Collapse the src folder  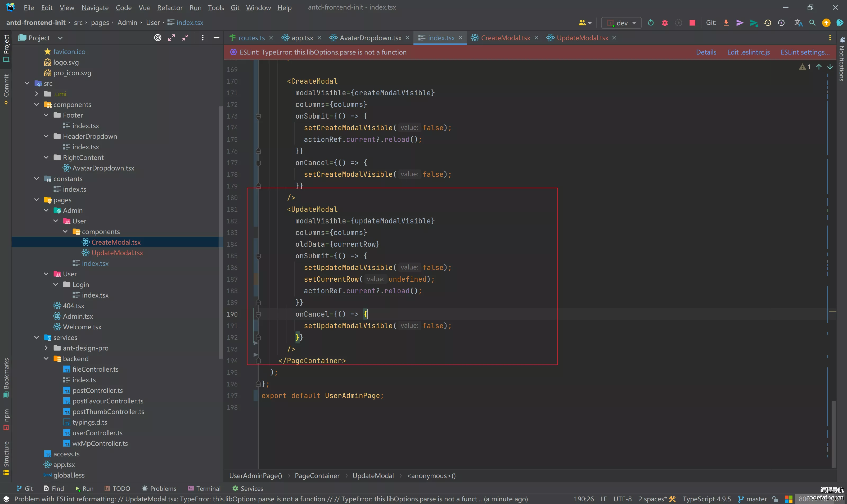pos(27,83)
